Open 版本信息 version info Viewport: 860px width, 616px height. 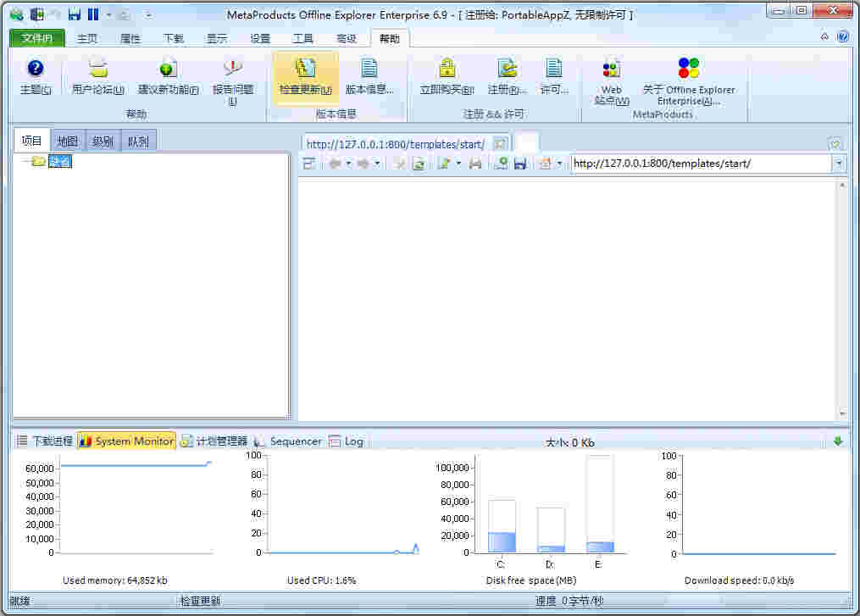[x=369, y=69]
